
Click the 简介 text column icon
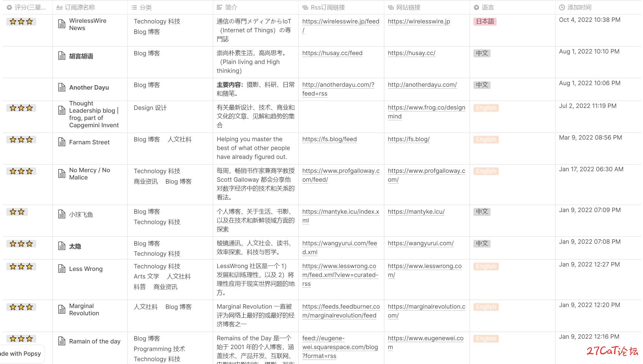click(219, 7)
